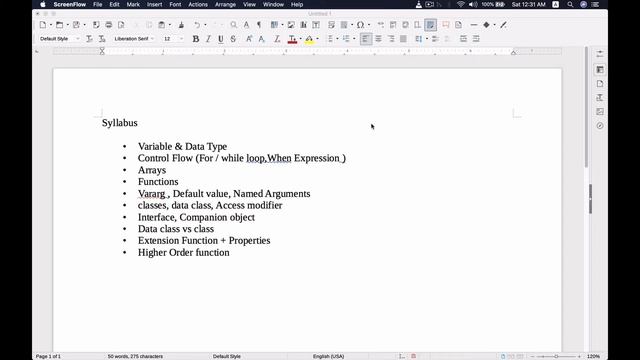Click the Basic Shapes diamond icon
Image resolution: width=640 pixels, height=360 pixels.
click(486, 25)
